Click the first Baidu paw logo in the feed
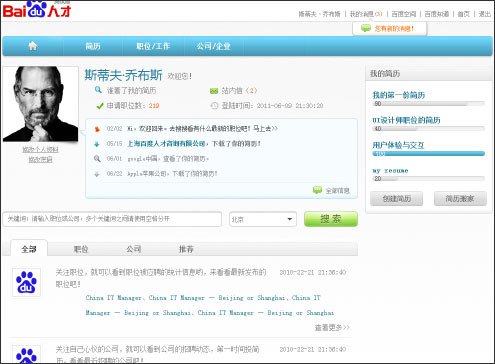This screenshot has height=364, width=495. coord(26,282)
